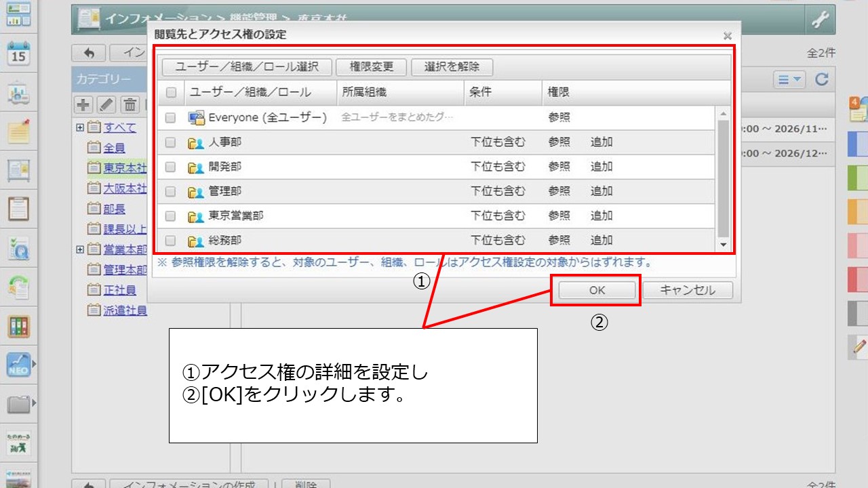This screenshot has width=868, height=488.
Task: Open the wrench settings icon in header
Action: 820,20
